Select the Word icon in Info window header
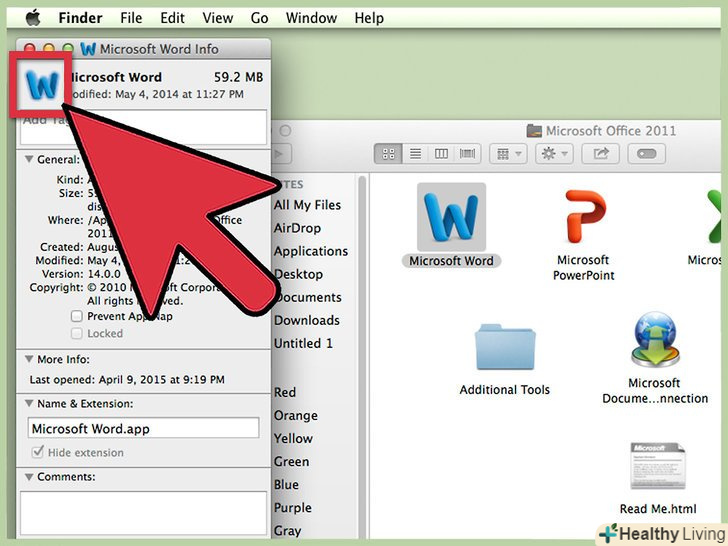Screen dimensions: 728x546 (42, 84)
